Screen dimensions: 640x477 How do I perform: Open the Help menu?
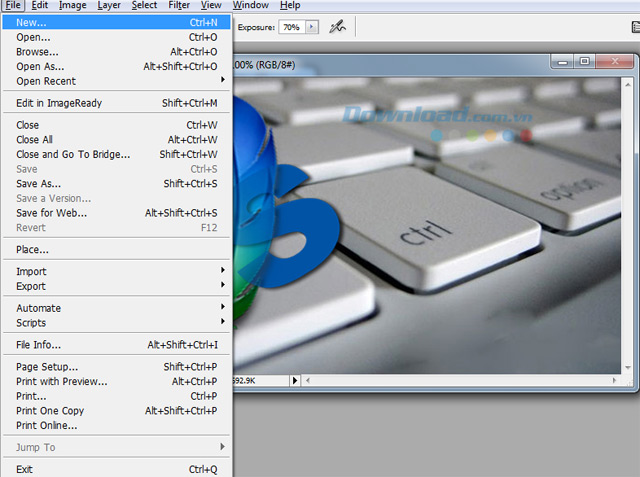(x=290, y=5)
